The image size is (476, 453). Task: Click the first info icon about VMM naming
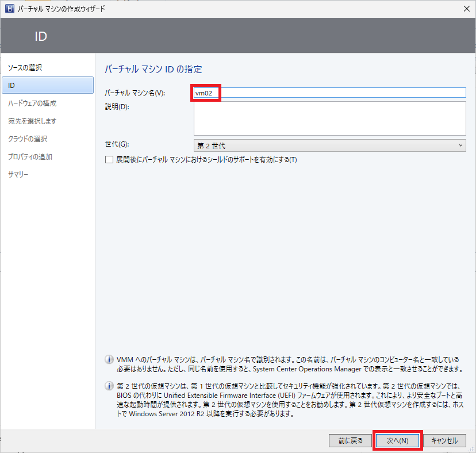(109, 359)
